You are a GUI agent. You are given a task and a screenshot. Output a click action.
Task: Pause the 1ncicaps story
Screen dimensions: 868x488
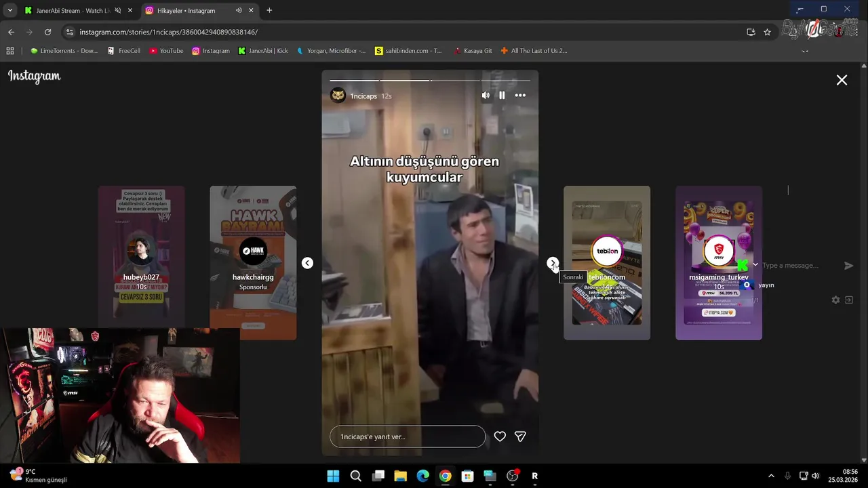tap(502, 96)
